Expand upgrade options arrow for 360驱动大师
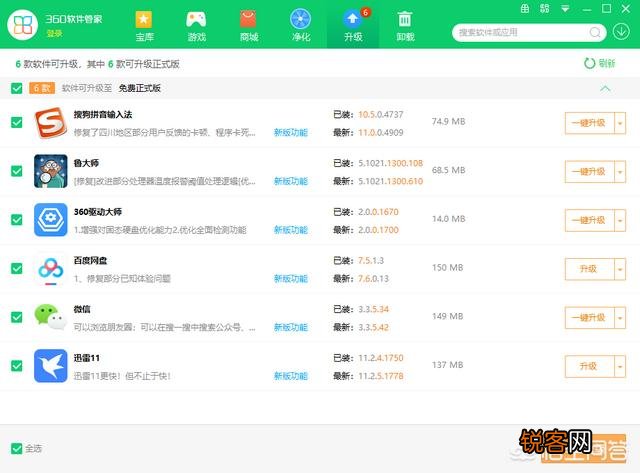The height and width of the screenshot is (473, 640). (x=620, y=220)
